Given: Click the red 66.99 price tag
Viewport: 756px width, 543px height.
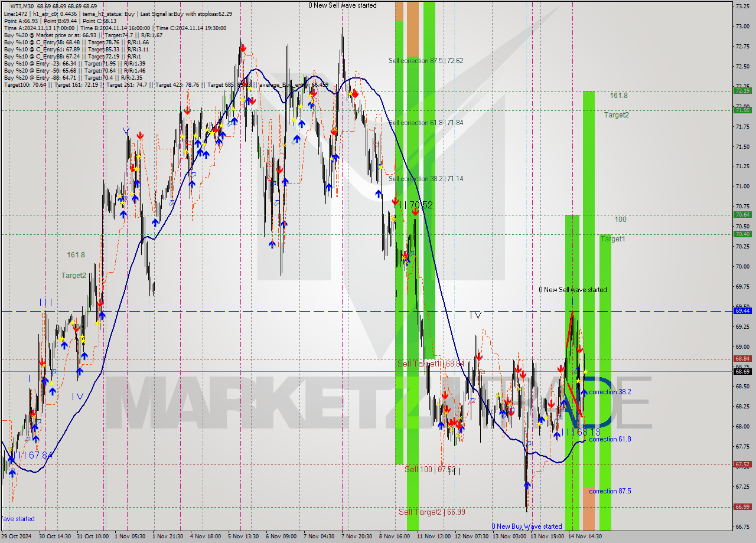Looking at the screenshot, I should pos(742,506).
